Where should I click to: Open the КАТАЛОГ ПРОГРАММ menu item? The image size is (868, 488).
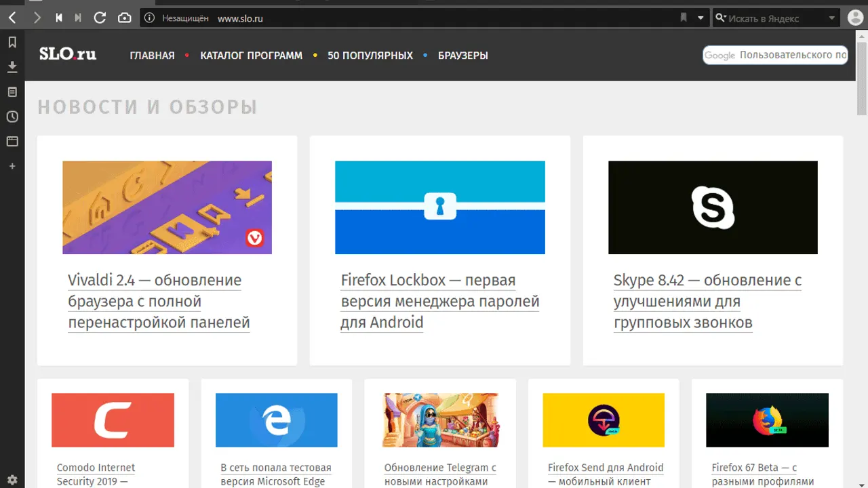pos(251,56)
